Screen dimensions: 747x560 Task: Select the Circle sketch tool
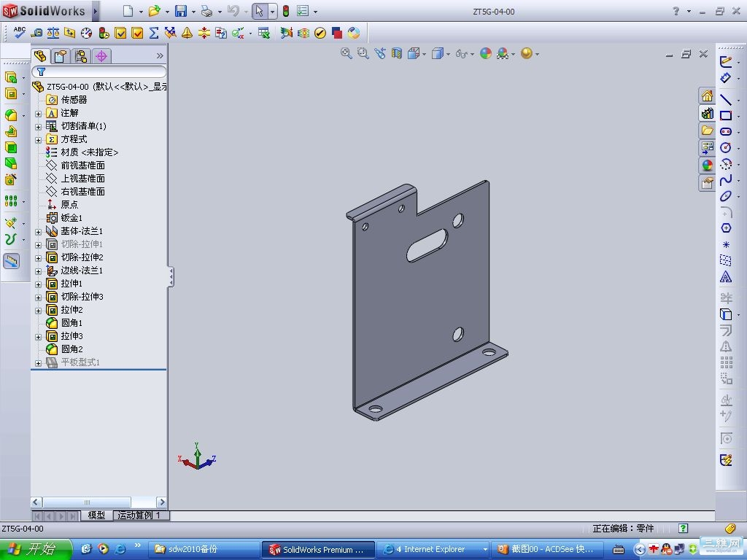pyautogui.click(x=726, y=147)
